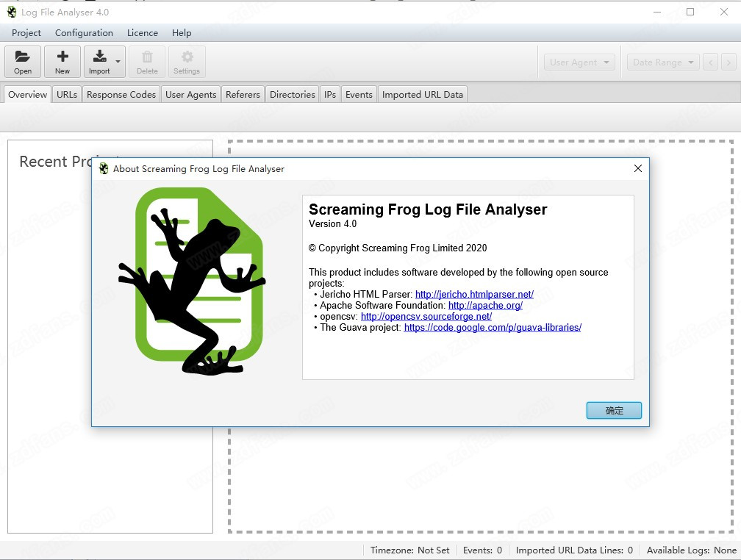This screenshot has height=560, width=741.
Task: Open the Project menu
Action: point(26,32)
